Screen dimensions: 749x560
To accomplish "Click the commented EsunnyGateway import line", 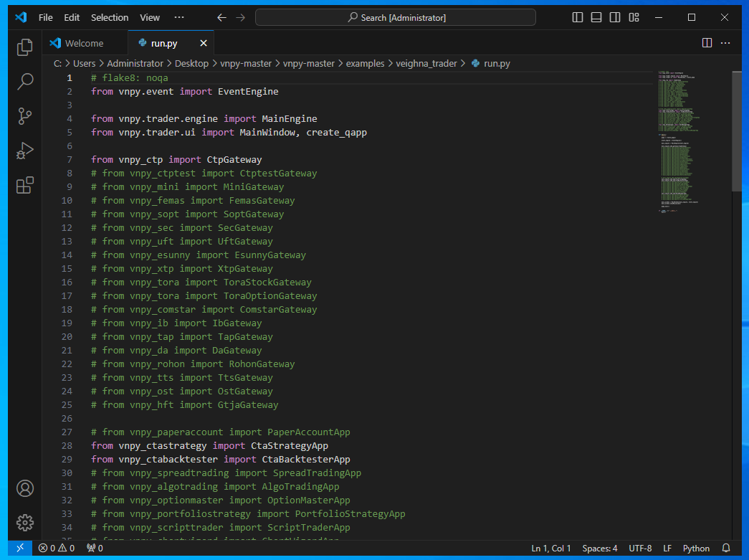I will pos(199,255).
